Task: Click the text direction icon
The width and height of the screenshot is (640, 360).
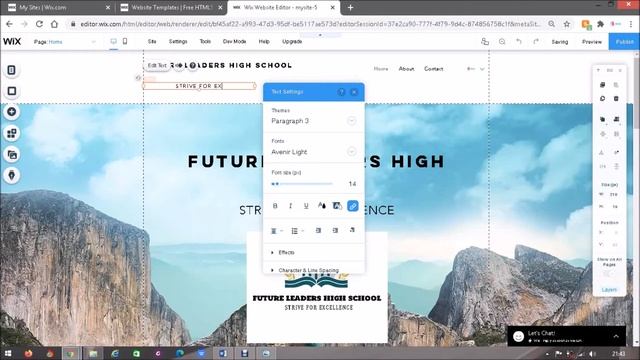Action: [x=352, y=230]
